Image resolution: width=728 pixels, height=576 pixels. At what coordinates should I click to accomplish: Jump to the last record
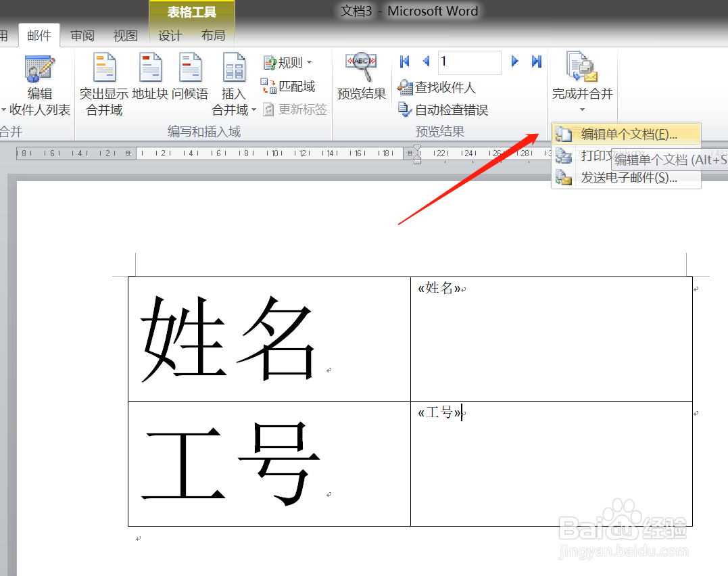(535, 62)
